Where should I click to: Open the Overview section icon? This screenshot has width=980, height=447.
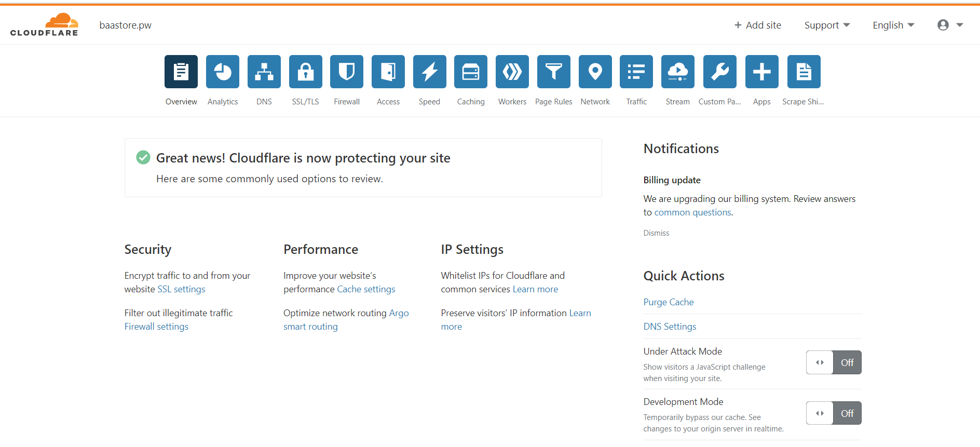click(x=181, y=72)
